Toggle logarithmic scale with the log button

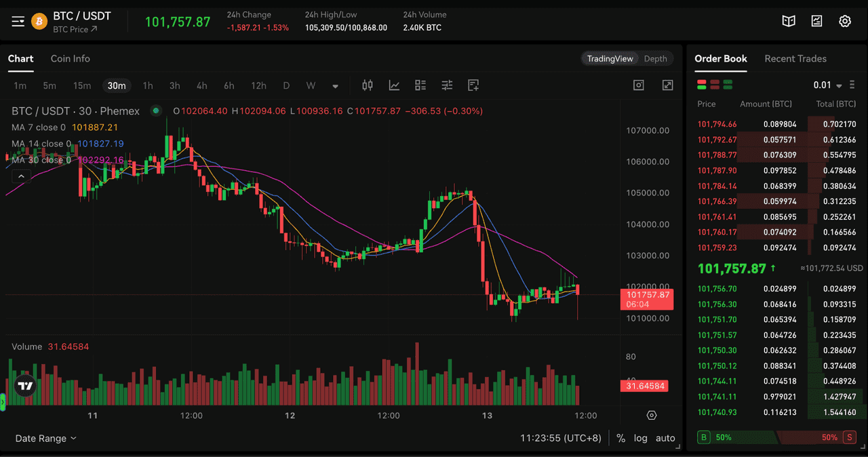641,438
